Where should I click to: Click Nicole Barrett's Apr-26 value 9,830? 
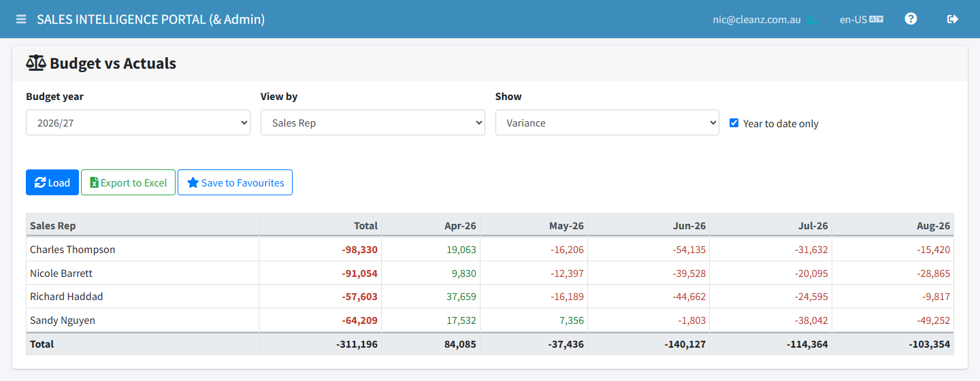click(463, 274)
